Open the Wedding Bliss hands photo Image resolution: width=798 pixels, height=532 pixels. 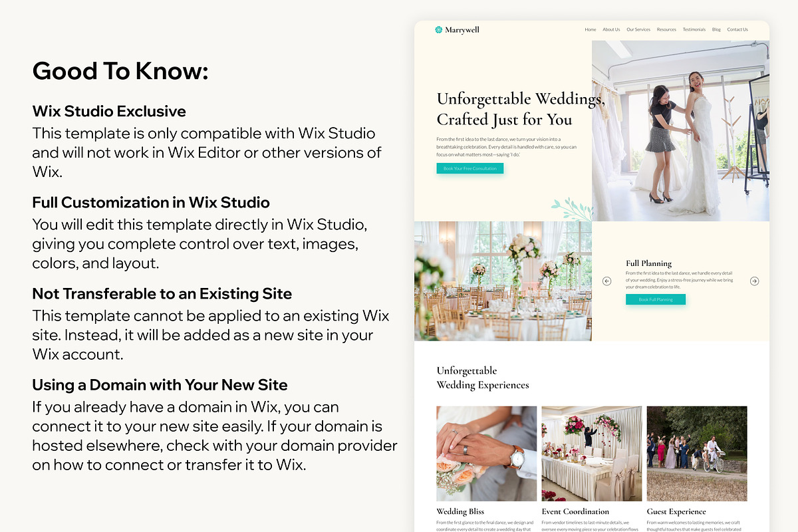click(487, 454)
